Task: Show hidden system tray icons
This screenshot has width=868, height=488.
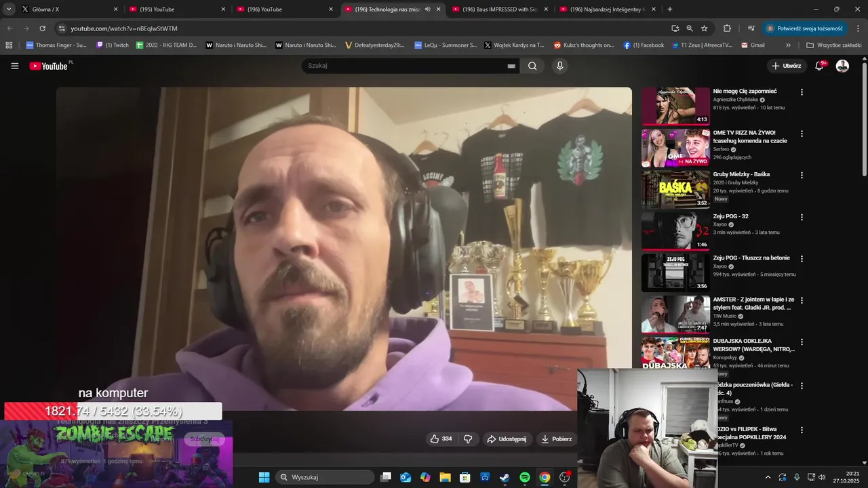Action: 768,477
